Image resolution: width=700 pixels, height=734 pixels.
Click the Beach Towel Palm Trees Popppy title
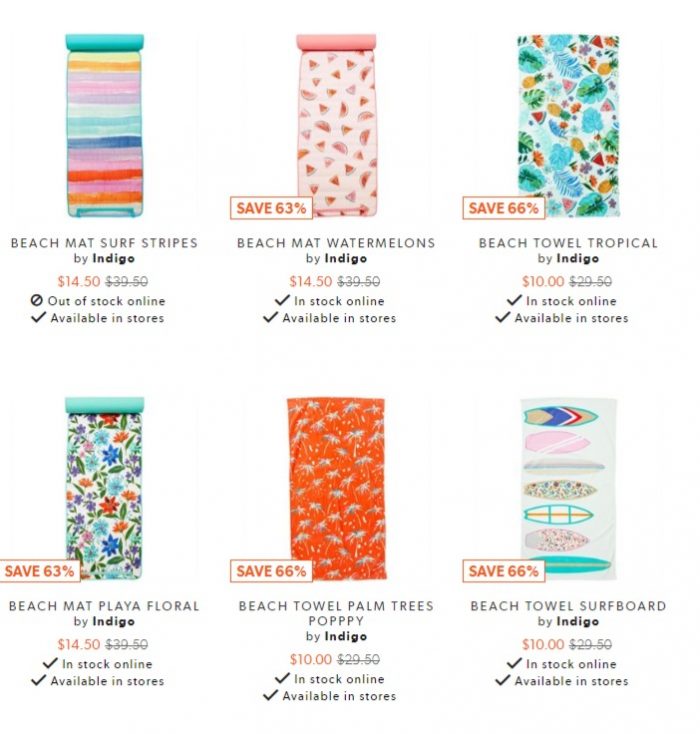[336, 613]
